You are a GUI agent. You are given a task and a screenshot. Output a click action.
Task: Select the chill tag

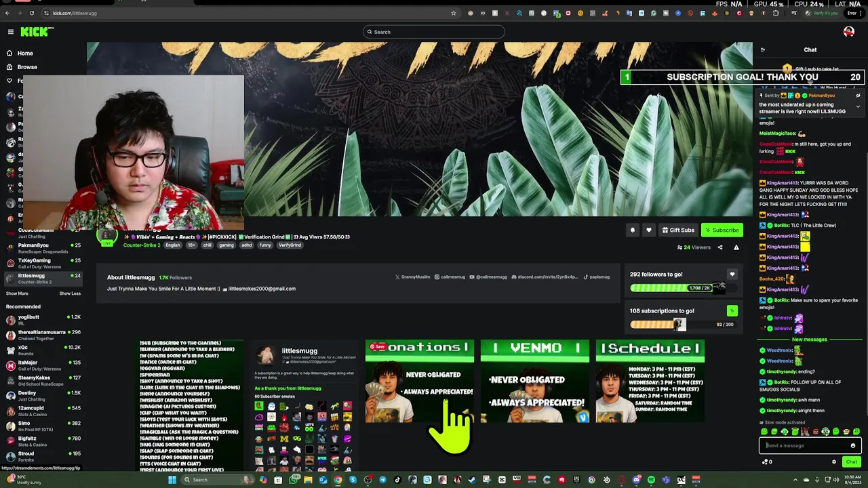tap(208, 245)
